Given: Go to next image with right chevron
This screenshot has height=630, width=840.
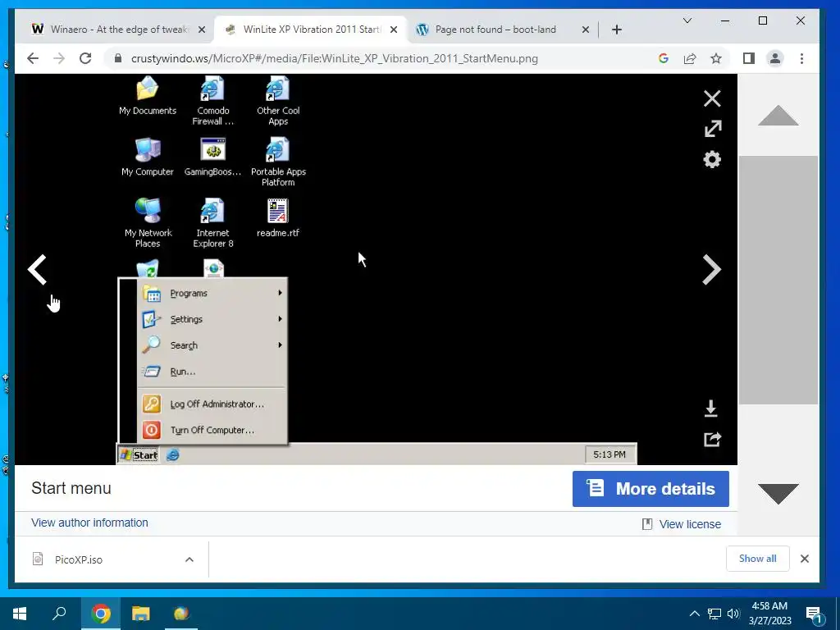Looking at the screenshot, I should coord(711,269).
